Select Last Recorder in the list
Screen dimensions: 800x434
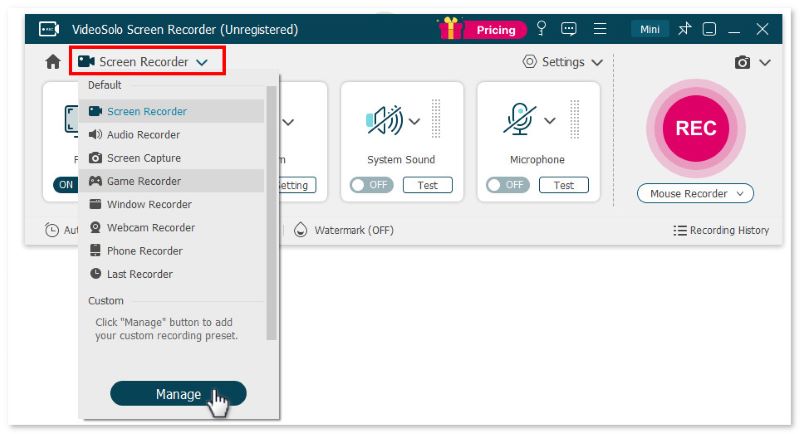pyautogui.click(x=171, y=274)
